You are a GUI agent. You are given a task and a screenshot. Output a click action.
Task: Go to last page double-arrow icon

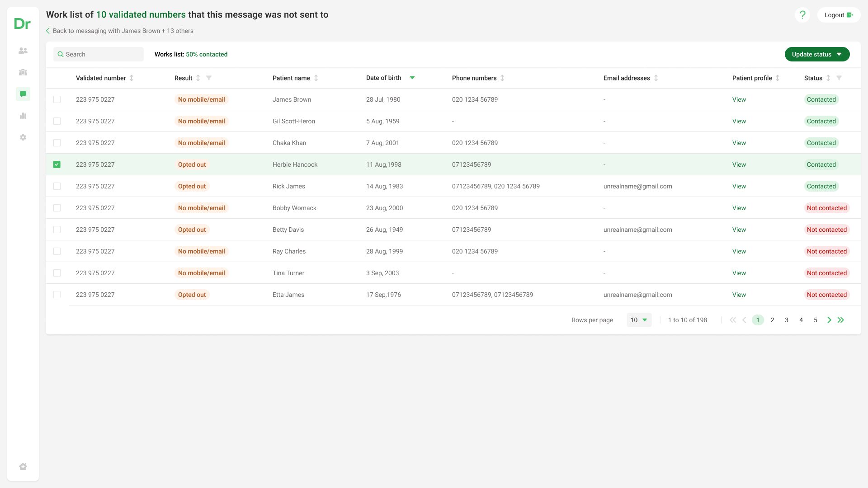pos(841,320)
